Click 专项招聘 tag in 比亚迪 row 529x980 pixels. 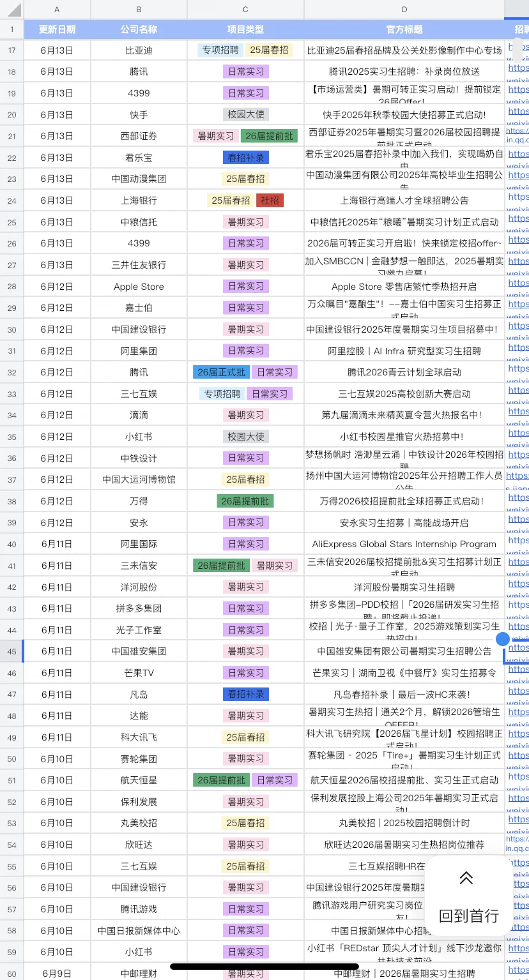click(221, 50)
